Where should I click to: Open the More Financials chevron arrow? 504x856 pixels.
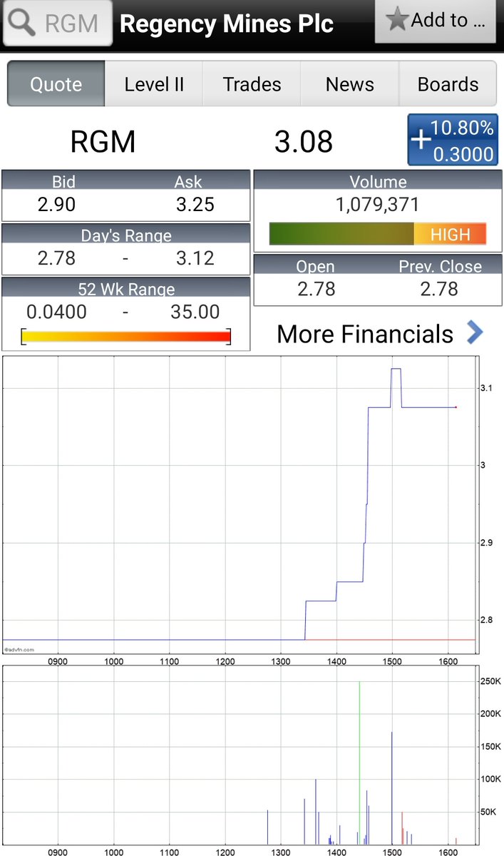pos(475,332)
